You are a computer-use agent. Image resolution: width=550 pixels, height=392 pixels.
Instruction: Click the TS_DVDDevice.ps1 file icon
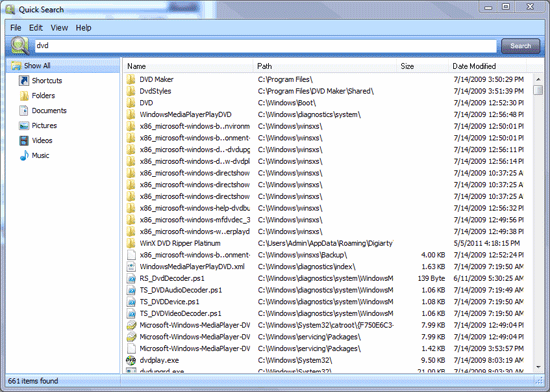[x=131, y=302]
